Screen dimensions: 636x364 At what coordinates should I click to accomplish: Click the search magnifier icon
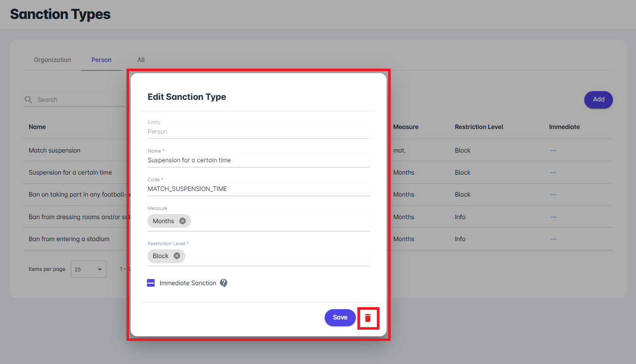(x=29, y=100)
